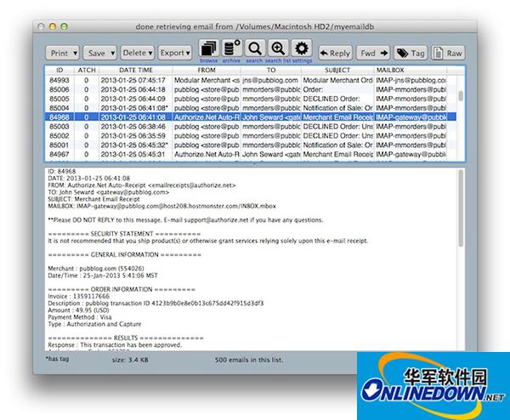Sort by the SUBJECT column header
Viewport: 510px width, 420px height.
337,71
